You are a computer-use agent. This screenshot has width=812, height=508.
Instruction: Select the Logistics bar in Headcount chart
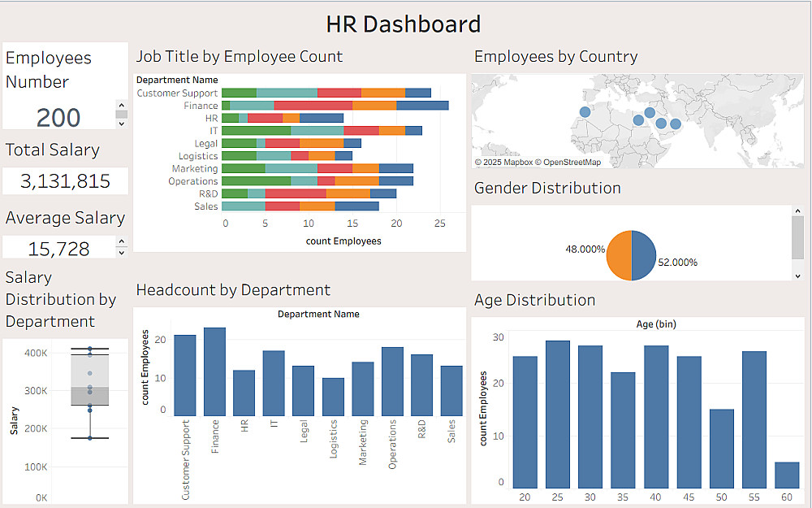click(x=333, y=397)
